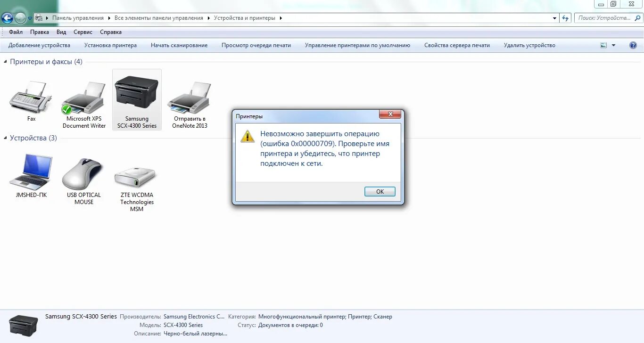
Task: Expand the Устройства и принтеры breadcrumb arrow
Action: pyautogui.click(x=281, y=18)
